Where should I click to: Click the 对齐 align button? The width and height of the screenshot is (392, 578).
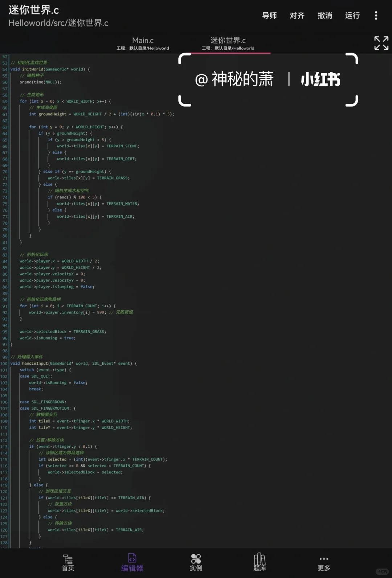[x=297, y=15]
